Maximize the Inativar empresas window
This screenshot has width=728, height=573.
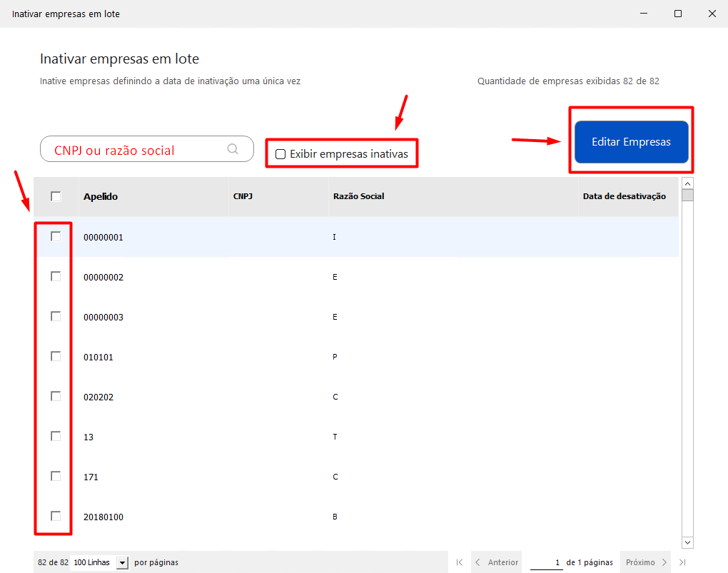tap(678, 14)
